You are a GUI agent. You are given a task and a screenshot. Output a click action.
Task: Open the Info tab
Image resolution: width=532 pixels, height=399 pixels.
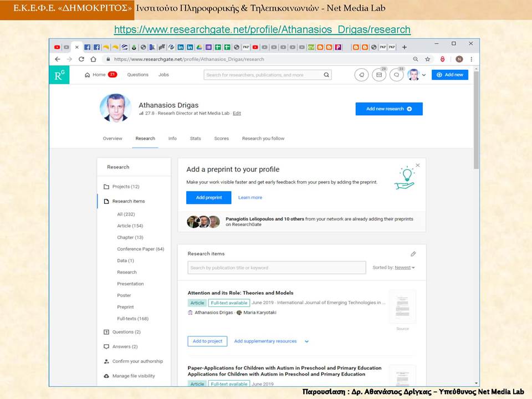(x=172, y=139)
